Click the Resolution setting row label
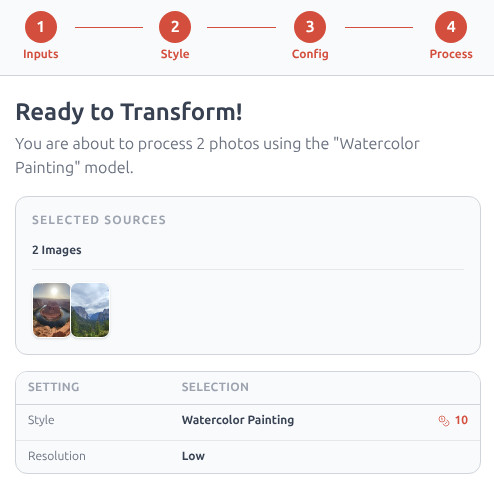494x489 pixels. pyautogui.click(x=57, y=456)
